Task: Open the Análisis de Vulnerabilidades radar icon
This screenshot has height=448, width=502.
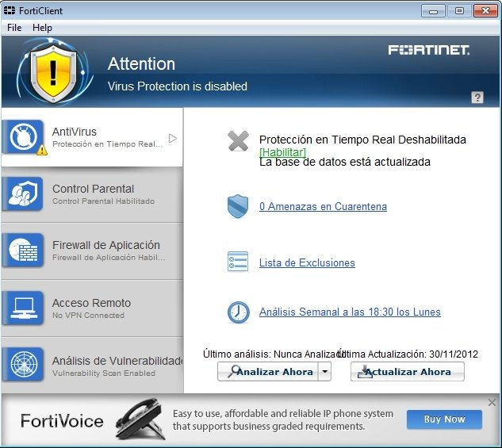Action: 23,364
